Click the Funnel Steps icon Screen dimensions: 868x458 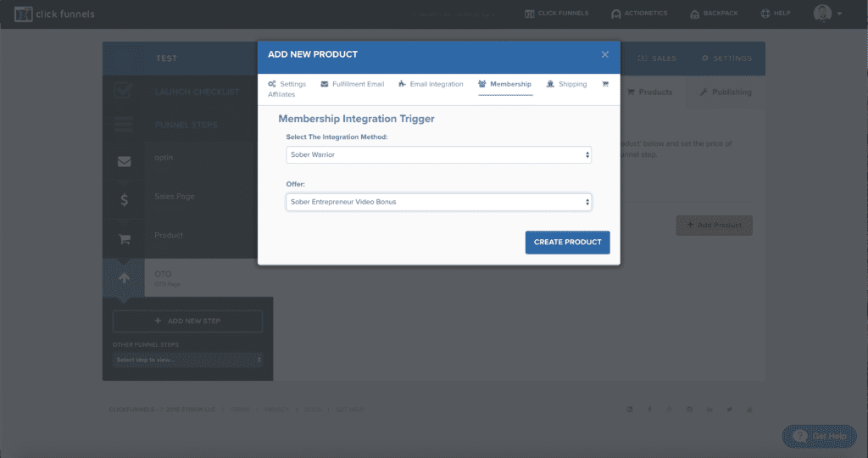coord(124,125)
